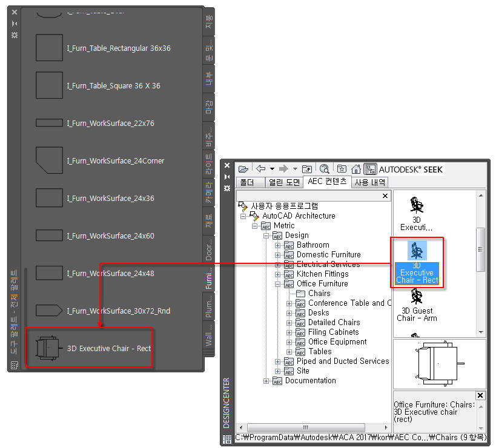Screen dimensions: 496x448
Task: Select the first 3D Executi... chair thumbnail
Action: point(416,214)
